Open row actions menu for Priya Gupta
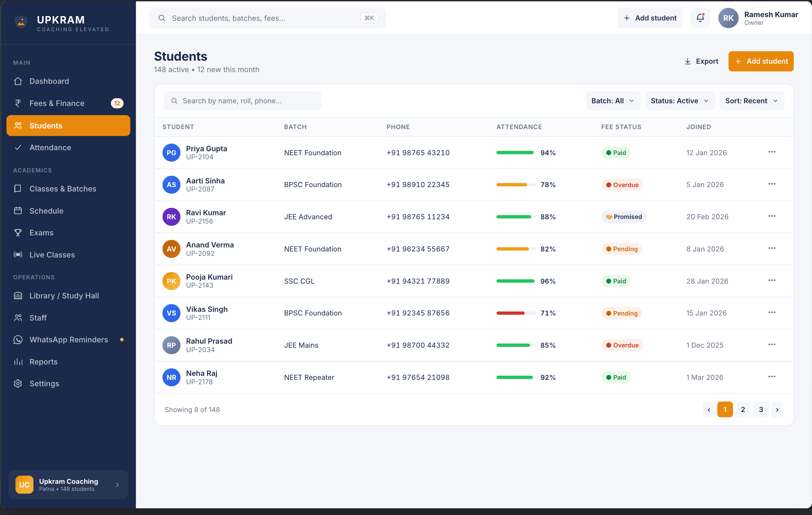 click(771, 152)
